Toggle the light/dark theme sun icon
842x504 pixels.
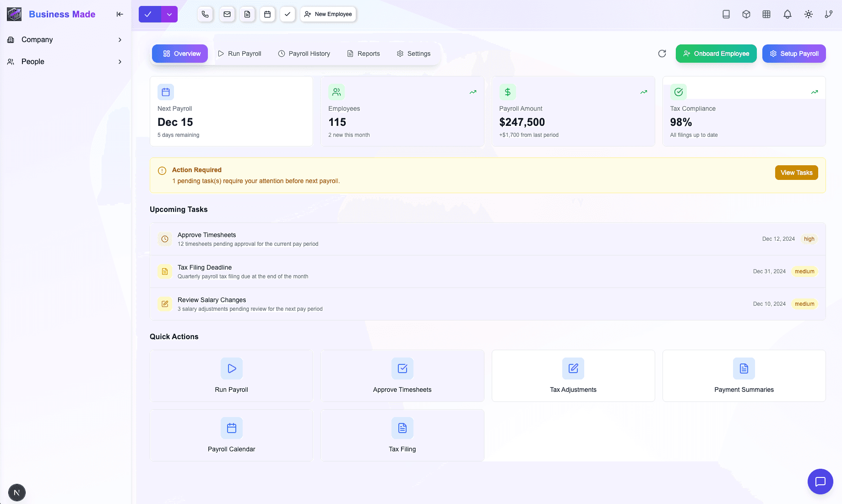(809, 14)
